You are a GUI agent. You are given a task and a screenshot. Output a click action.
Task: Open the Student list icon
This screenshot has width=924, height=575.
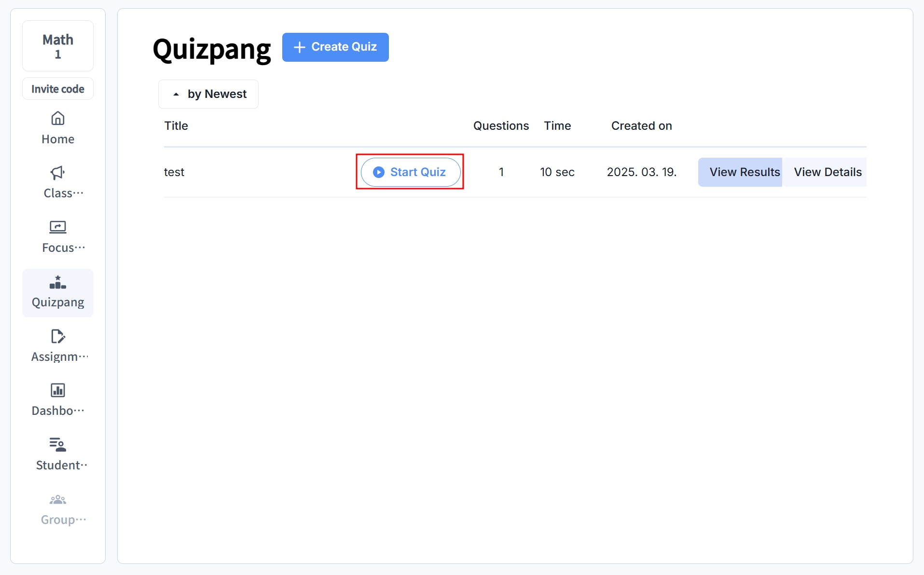coord(58,445)
